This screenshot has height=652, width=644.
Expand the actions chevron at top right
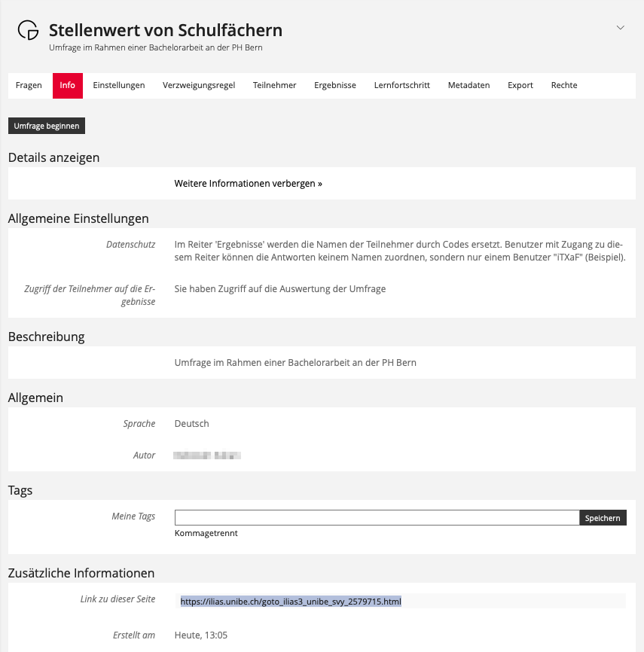coord(621,28)
